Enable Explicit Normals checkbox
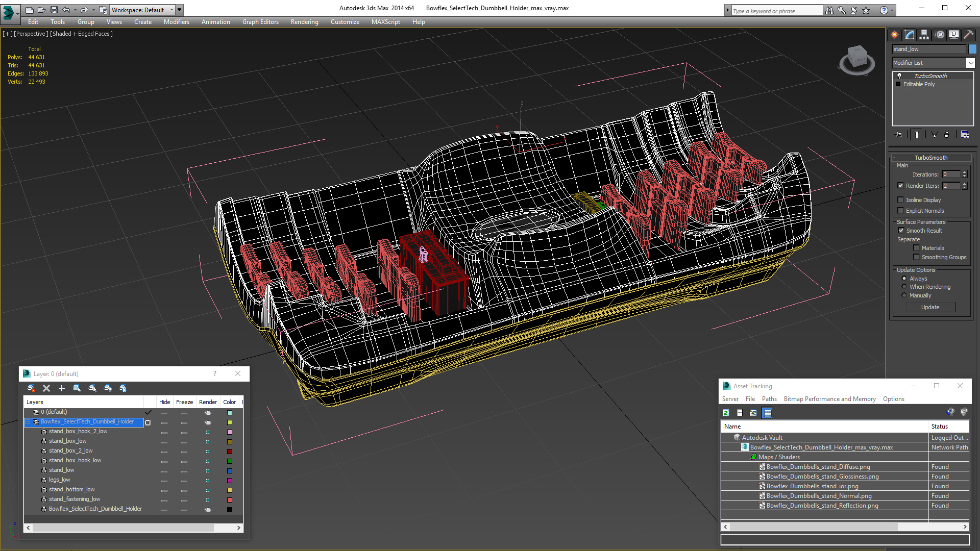The width and height of the screenshot is (980, 551). click(901, 211)
